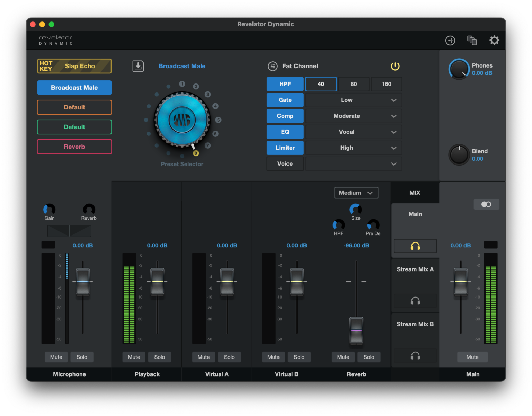Click the Phones volume knob

(x=459, y=69)
